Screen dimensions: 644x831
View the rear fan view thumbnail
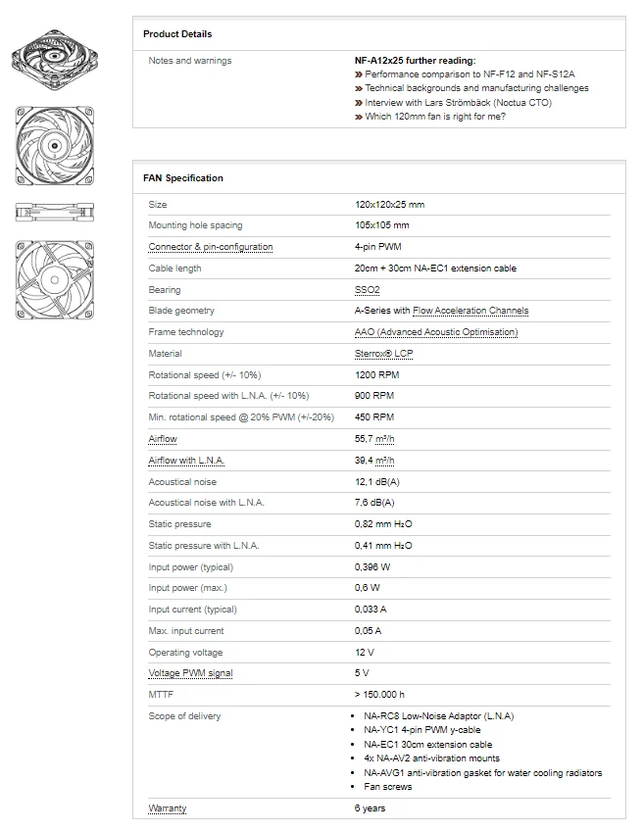coord(55,278)
